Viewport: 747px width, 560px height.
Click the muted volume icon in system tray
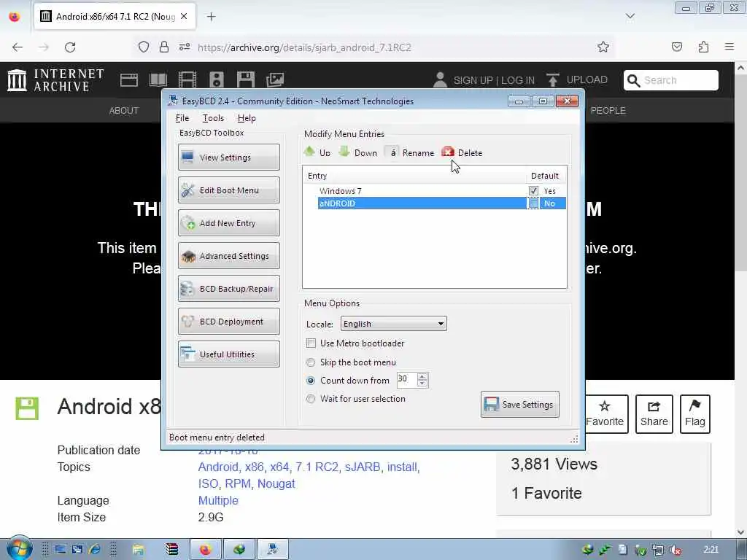[x=675, y=550]
